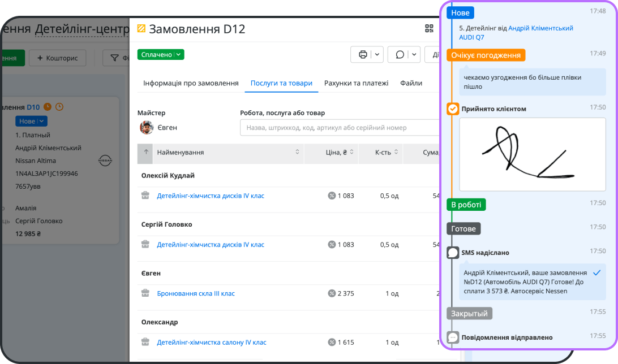Select the Послуги та товари tab

pyautogui.click(x=281, y=83)
